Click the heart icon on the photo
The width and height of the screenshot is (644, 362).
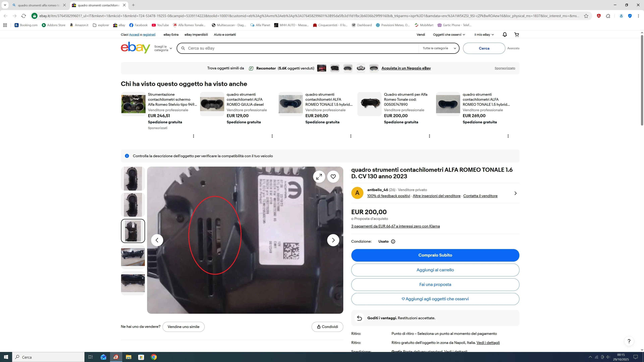point(333,177)
